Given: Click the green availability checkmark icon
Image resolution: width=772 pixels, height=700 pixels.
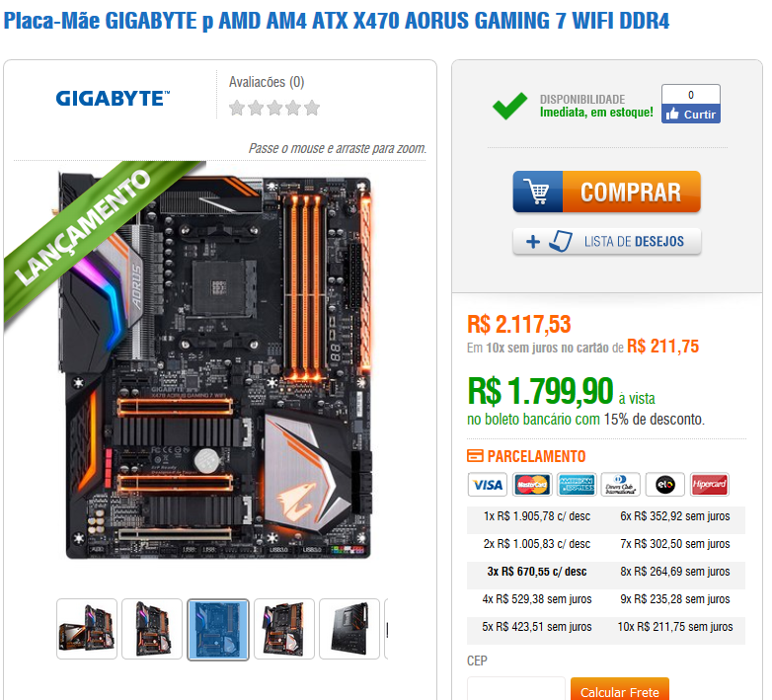Looking at the screenshot, I should pos(509,106).
